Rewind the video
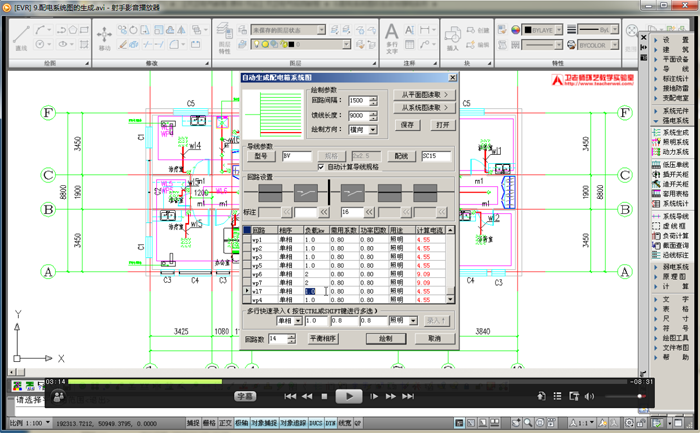The width and height of the screenshot is (700, 433). 307,396
